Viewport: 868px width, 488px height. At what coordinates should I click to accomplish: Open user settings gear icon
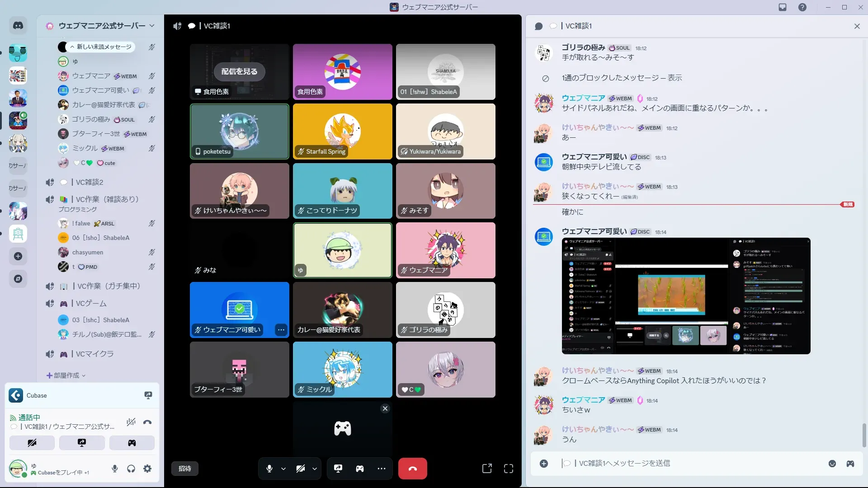pyautogui.click(x=147, y=469)
